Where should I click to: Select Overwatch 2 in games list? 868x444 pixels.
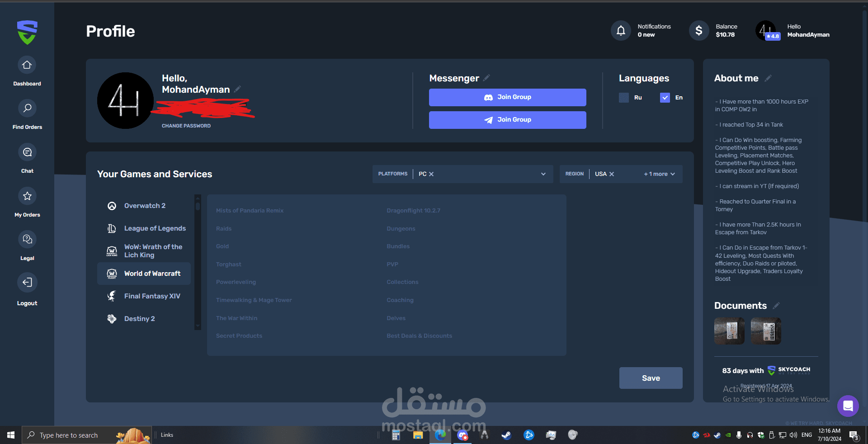click(x=144, y=206)
